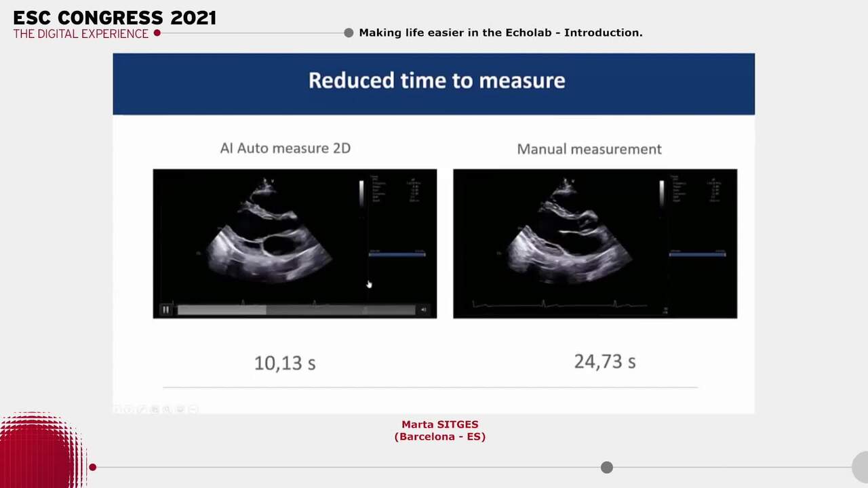Click the grayscale bar in the right echo
This screenshot has width=868, height=488.
[662, 193]
